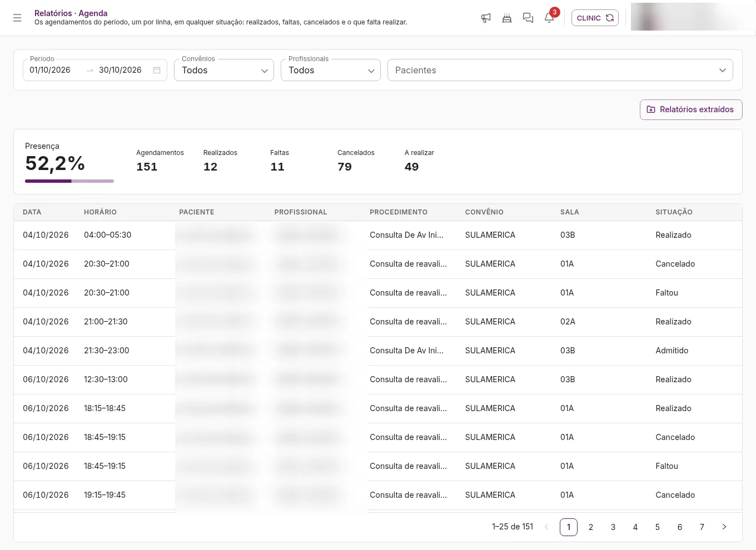Click the start date 01/10/2026
Image resolution: width=756 pixels, height=550 pixels.
[50, 70]
